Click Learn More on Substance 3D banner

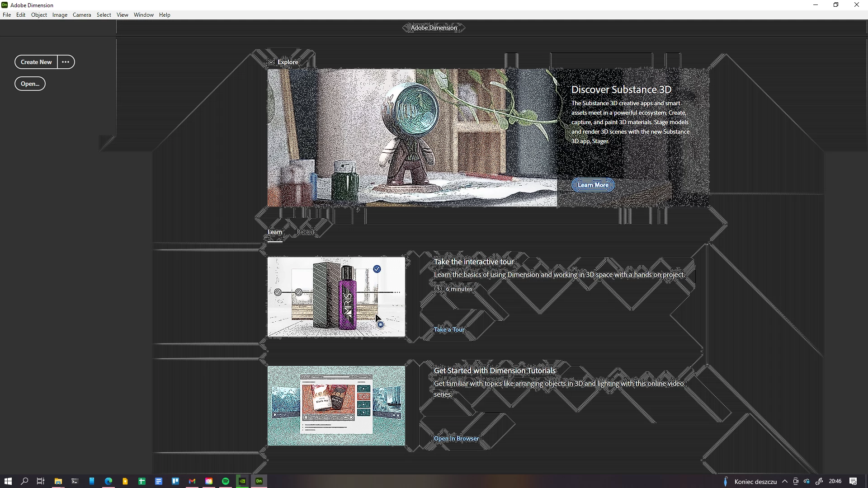coord(593,185)
